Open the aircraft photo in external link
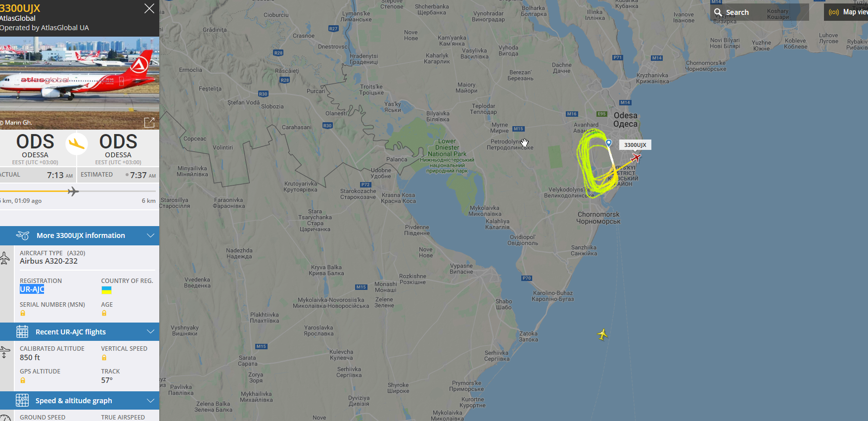The height and width of the screenshot is (421, 868). [149, 122]
